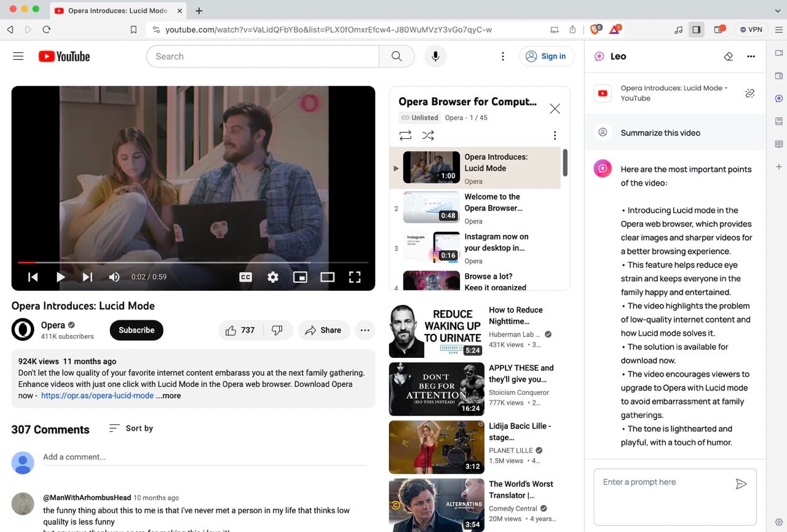
Task: Switch the player to miniplayer
Action: (300, 277)
